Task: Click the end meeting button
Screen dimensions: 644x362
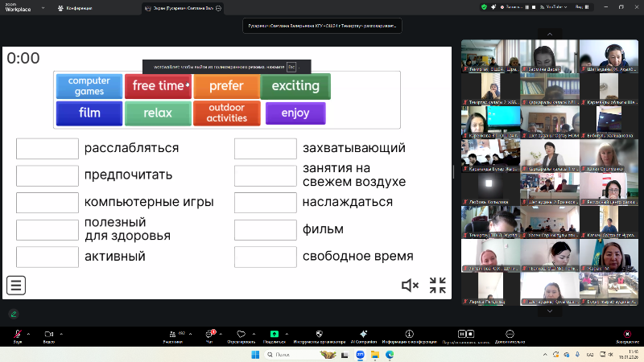Action: pos(627,334)
